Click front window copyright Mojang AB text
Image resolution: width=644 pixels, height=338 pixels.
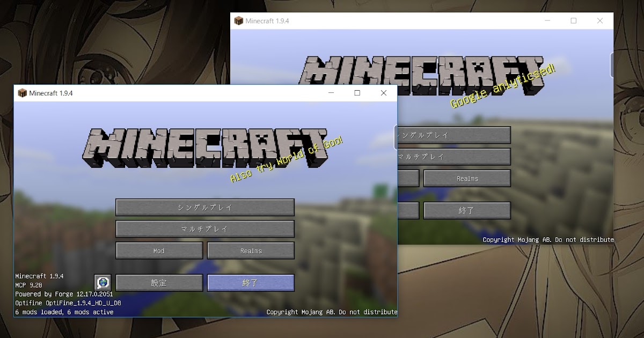click(332, 312)
